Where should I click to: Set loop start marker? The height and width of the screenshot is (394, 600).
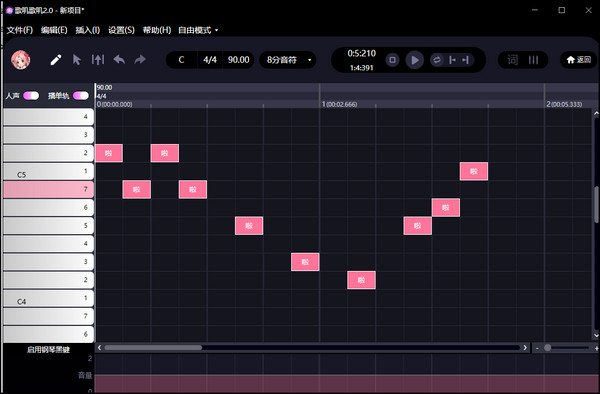click(x=452, y=60)
